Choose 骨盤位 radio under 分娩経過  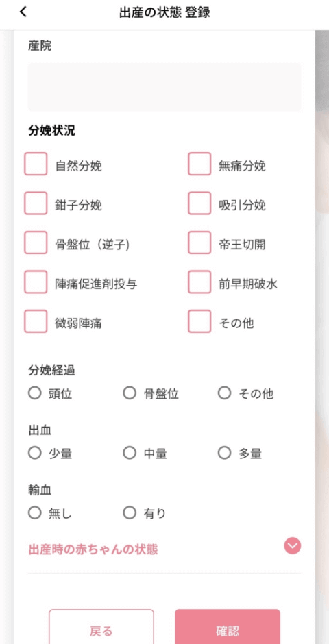pos(130,393)
